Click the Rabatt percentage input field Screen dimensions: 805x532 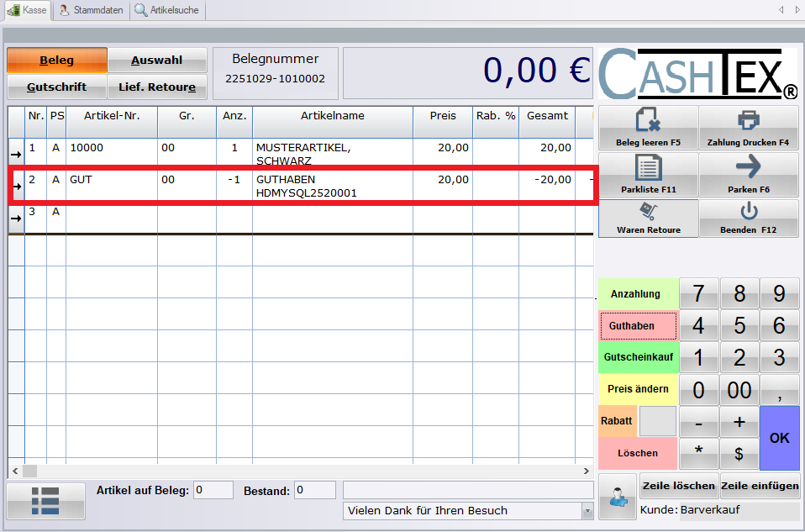click(x=657, y=420)
